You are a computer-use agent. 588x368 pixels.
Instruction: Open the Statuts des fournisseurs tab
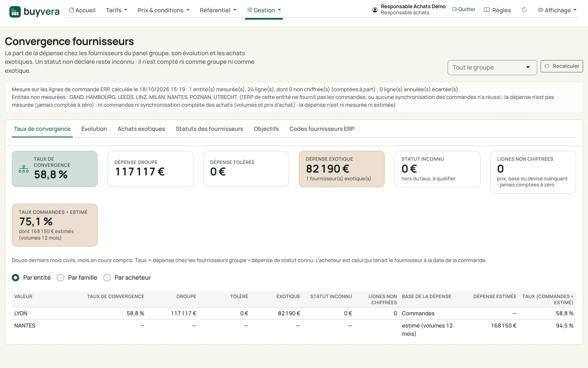[x=209, y=129]
